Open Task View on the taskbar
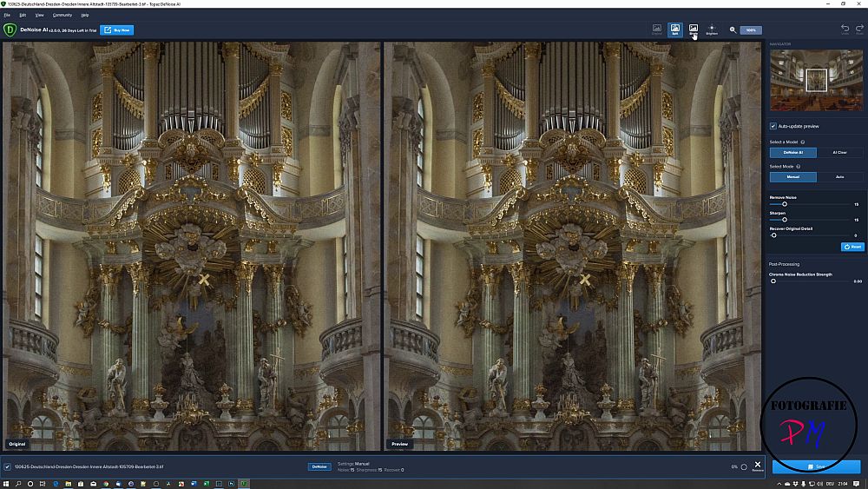Viewport: 868px width, 489px height. (x=43, y=484)
